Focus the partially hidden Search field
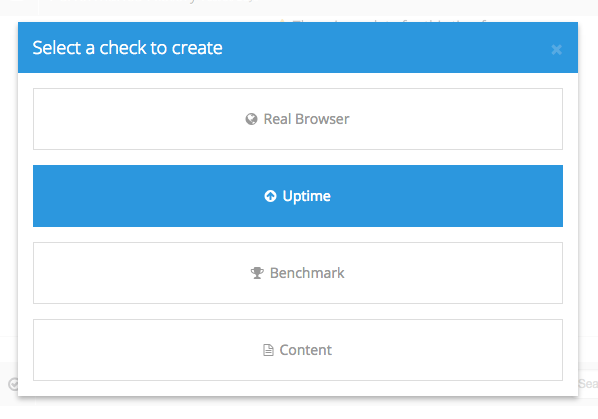The height and width of the screenshot is (419, 598). click(588, 384)
